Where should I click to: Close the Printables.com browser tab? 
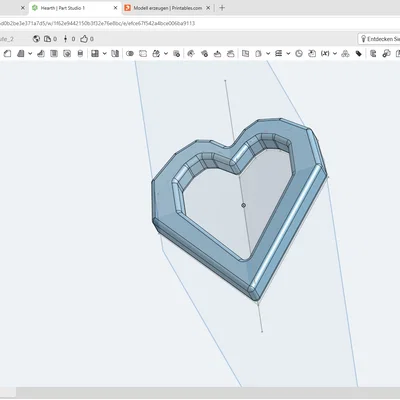point(208,8)
